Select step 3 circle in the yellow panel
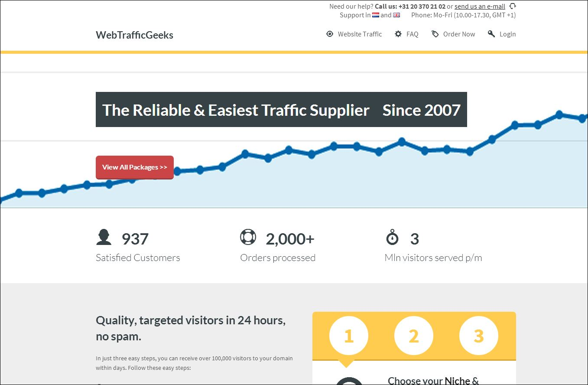The height and width of the screenshot is (385, 588). pos(478,336)
